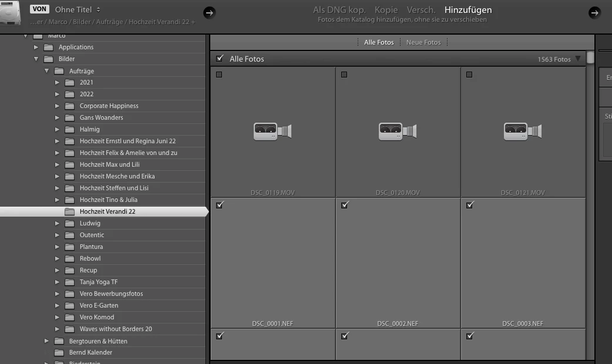Click the folder icon next to Bernd Kalender
Screen dimensions: 612x364
59,352
